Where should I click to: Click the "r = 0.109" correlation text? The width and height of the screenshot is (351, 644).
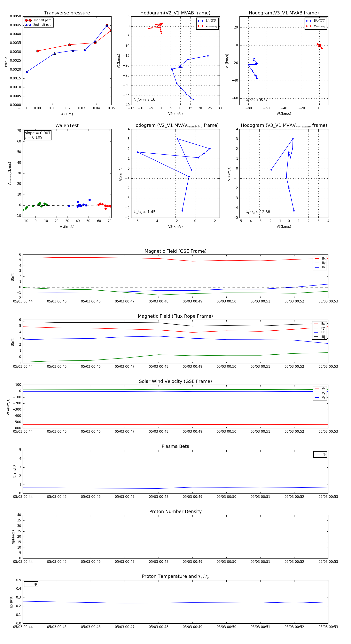tap(34, 137)
